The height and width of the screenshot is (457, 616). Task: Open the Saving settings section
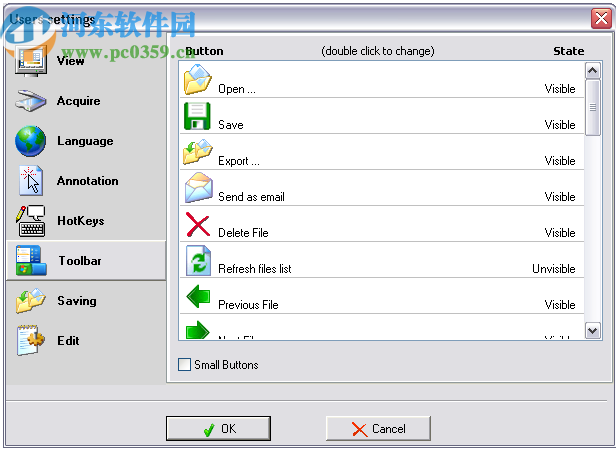tap(86, 301)
